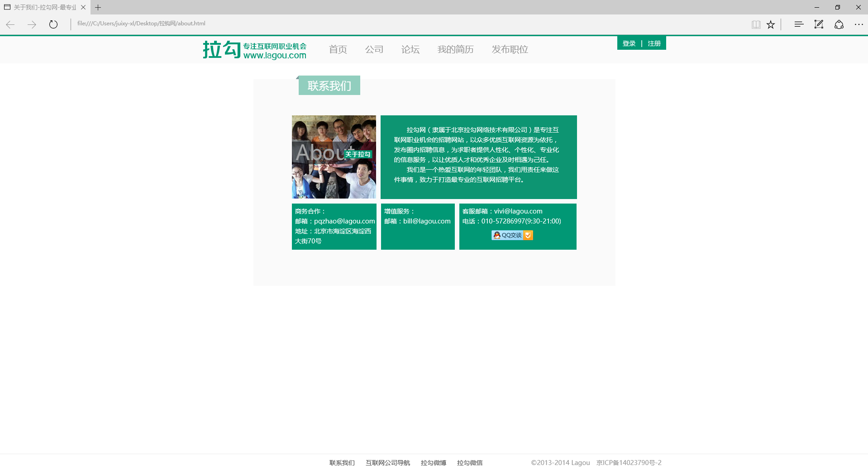Click the vivi@lagou.com email text
This screenshot has height=470, width=868.
pyautogui.click(x=518, y=211)
